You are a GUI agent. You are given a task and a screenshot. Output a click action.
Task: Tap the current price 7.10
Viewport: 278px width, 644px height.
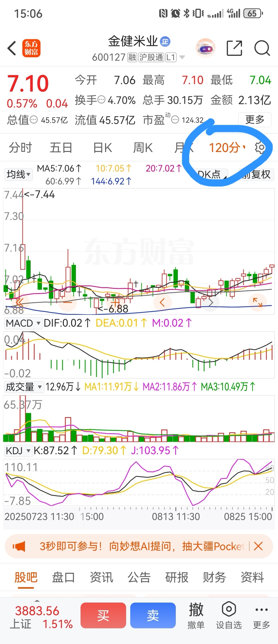pyautogui.click(x=28, y=83)
